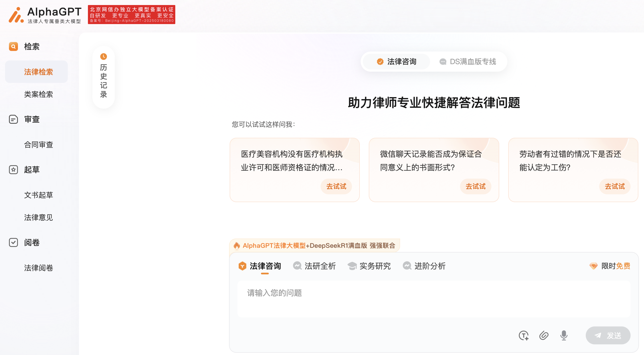Switch to the 实务研究 tab

pyautogui.click(x=369, y=266)
